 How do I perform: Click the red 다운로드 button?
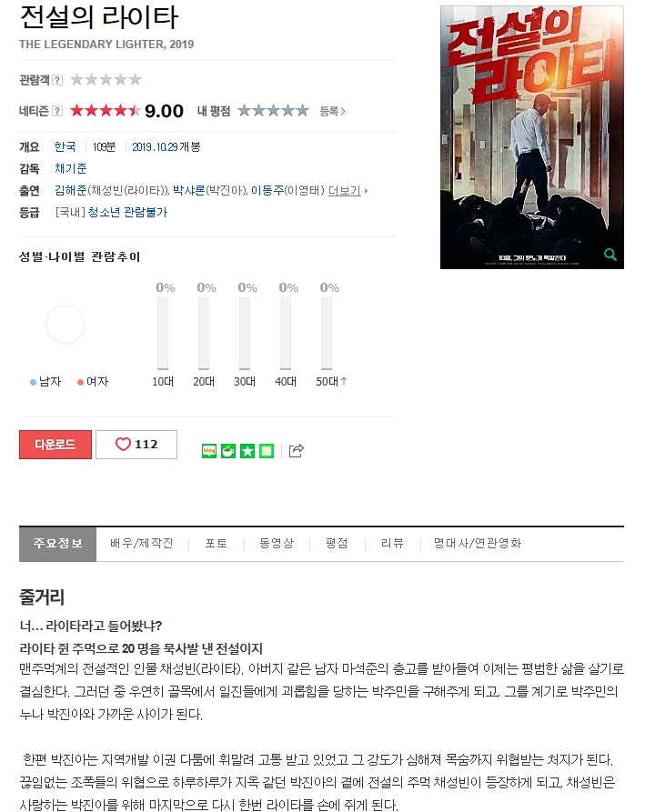(x=55, y=445)
